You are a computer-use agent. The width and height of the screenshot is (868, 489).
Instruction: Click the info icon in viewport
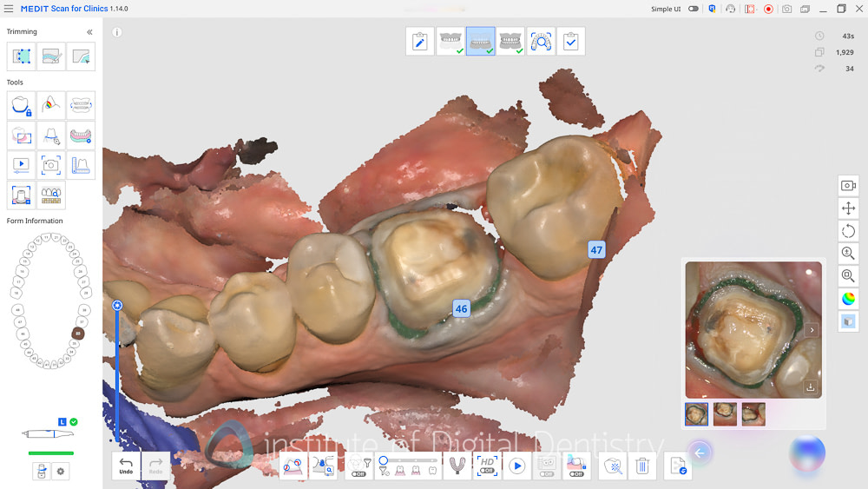coord(117,32)
